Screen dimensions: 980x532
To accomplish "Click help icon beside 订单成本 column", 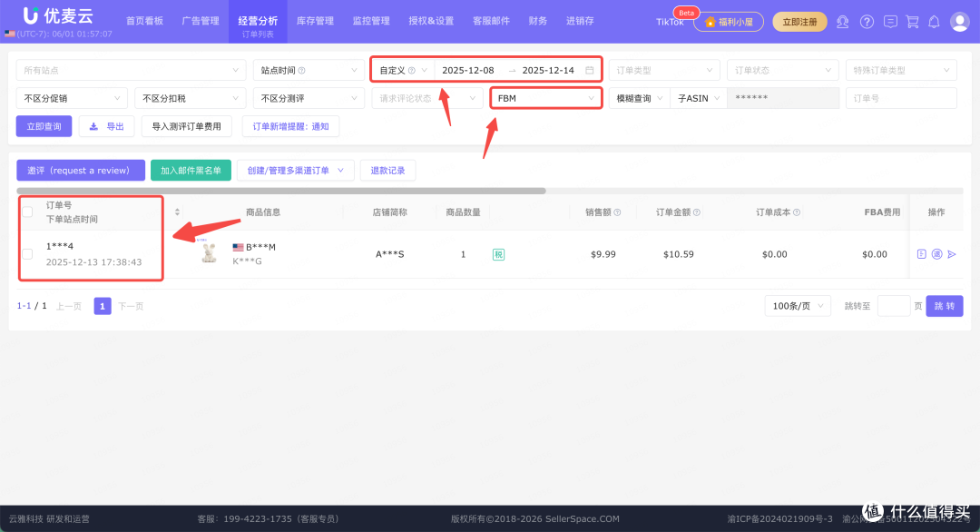I will pos(797,212).
